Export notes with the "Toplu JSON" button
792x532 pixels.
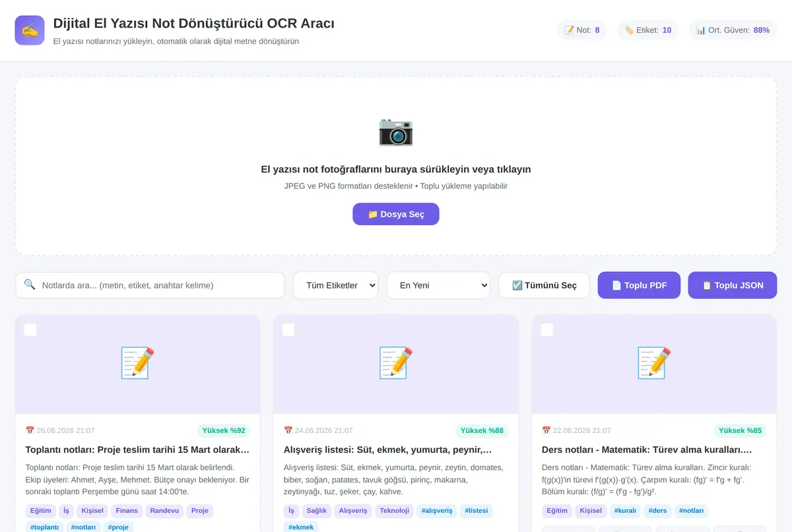click(733, 285)
